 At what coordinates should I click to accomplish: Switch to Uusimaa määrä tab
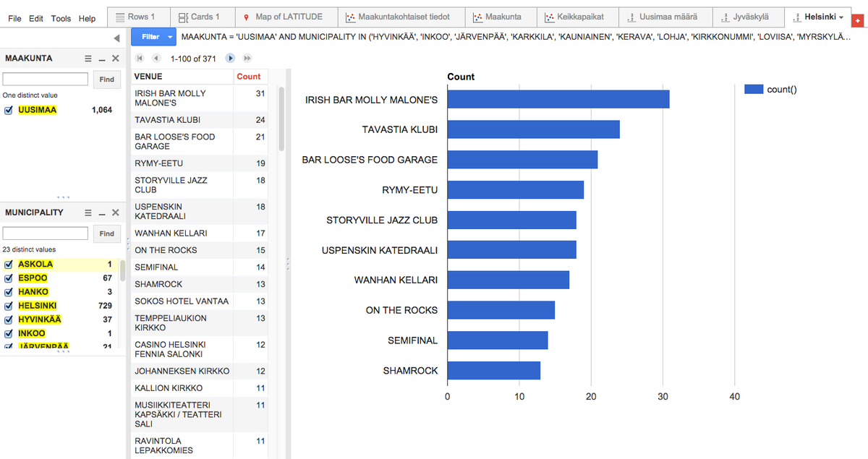pos(666,17)
